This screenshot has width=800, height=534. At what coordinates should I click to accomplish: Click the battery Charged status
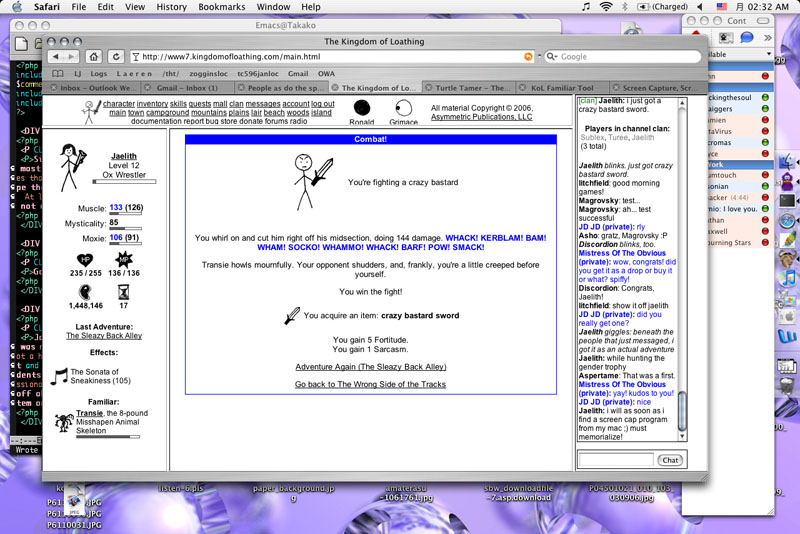tap(663, 7)
